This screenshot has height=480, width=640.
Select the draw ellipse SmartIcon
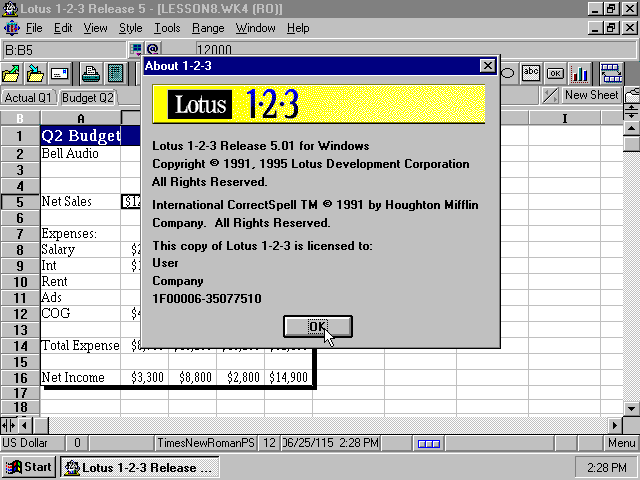(x=507, y=73)
